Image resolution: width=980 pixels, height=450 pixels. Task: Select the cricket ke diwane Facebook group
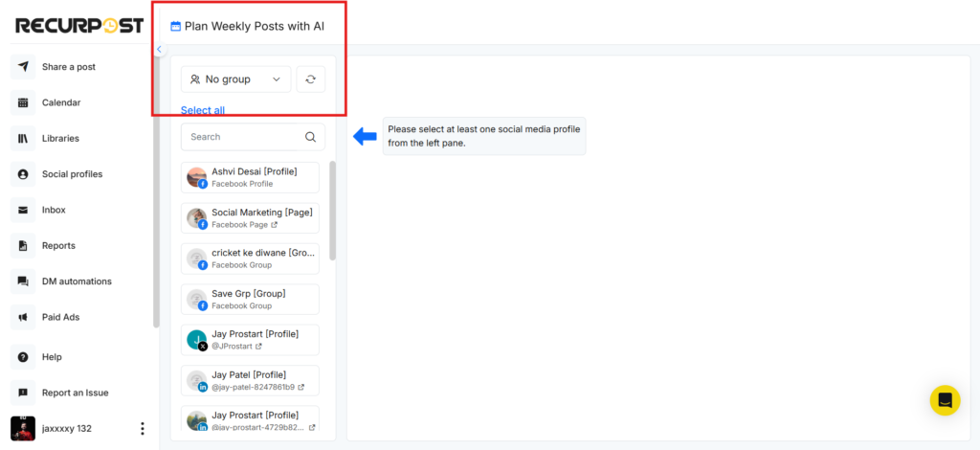[250, 259]
